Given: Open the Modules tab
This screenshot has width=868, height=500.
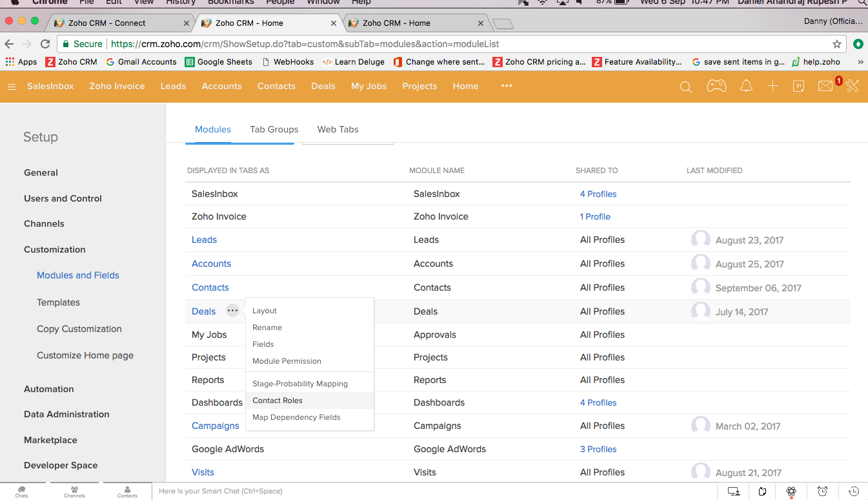Looking at the screenshot, I should [213, 129].
